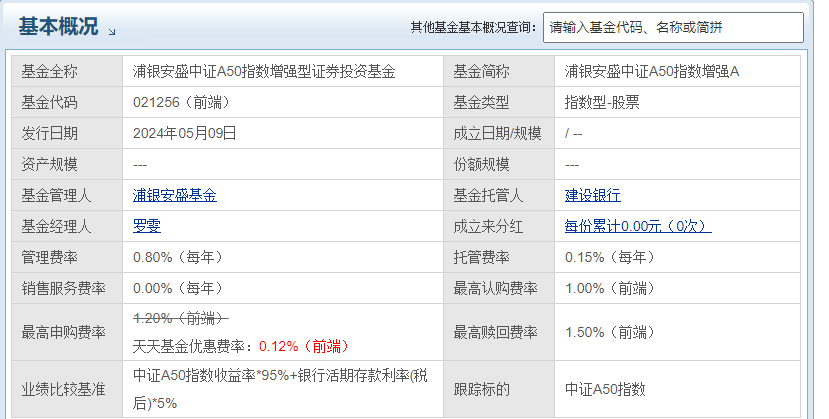The image size is (829, 419).
Task: Open the 浦银安盛基金 manager link
Action: pyautogui.click(x=174, y=195)
